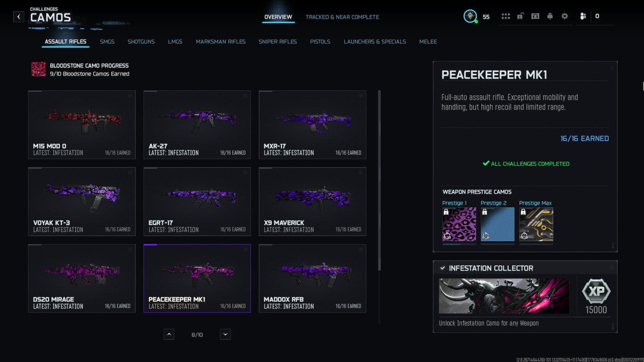Select the VOYAK KT-3 weapon card
The width and height of the screenshot is (644, 362).
pyautogui.click(x=82, y=202)
